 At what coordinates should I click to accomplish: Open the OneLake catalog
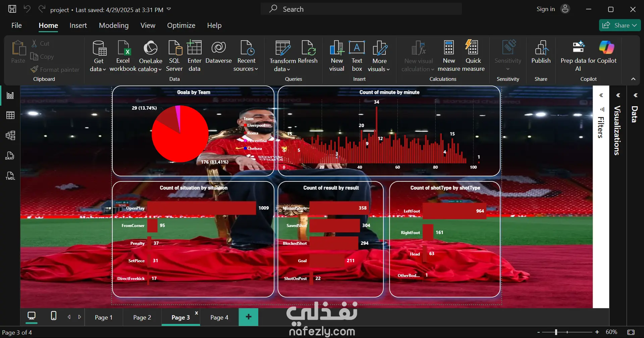tap(150, 56)
